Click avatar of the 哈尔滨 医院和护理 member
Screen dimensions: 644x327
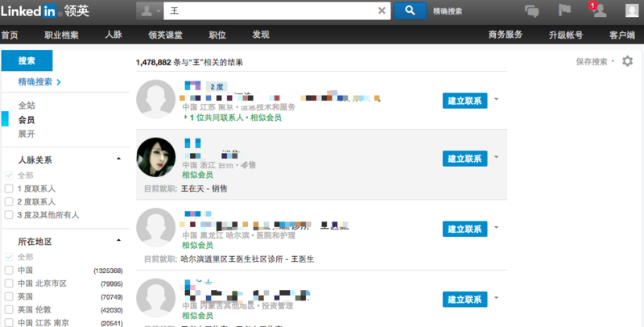click(x=155, y=228)
